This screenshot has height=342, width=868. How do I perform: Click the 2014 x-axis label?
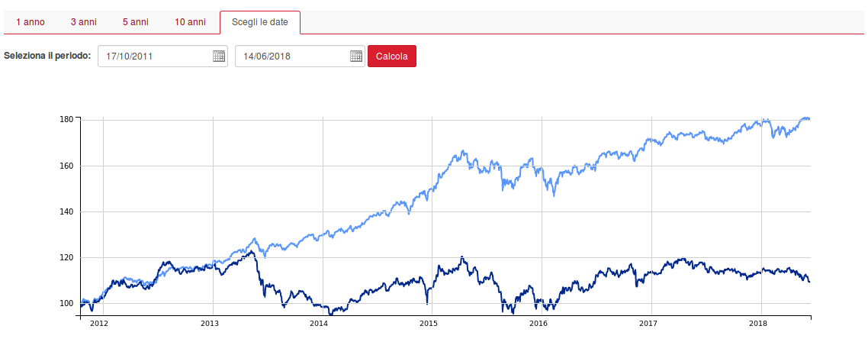point(319,324)
